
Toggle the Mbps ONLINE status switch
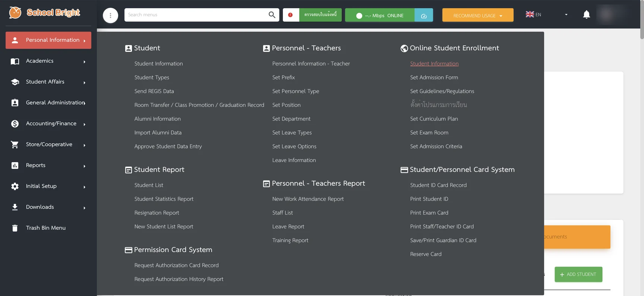[359, 16]
